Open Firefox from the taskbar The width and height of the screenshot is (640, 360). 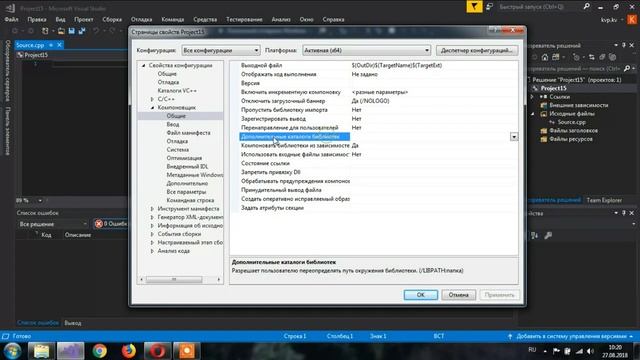129,351
